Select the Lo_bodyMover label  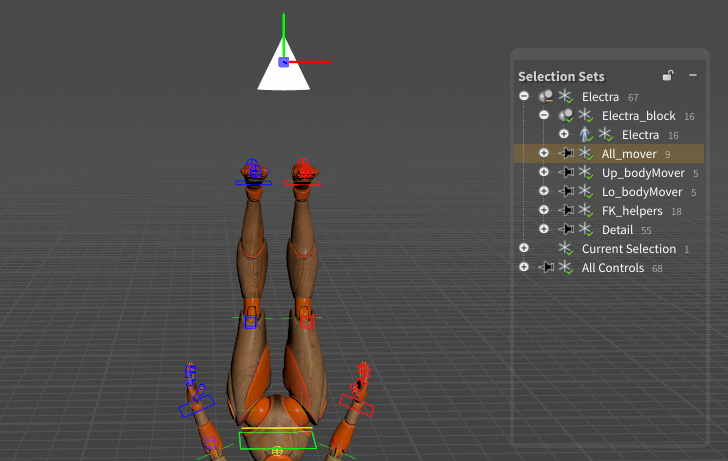tap(642, 192)
